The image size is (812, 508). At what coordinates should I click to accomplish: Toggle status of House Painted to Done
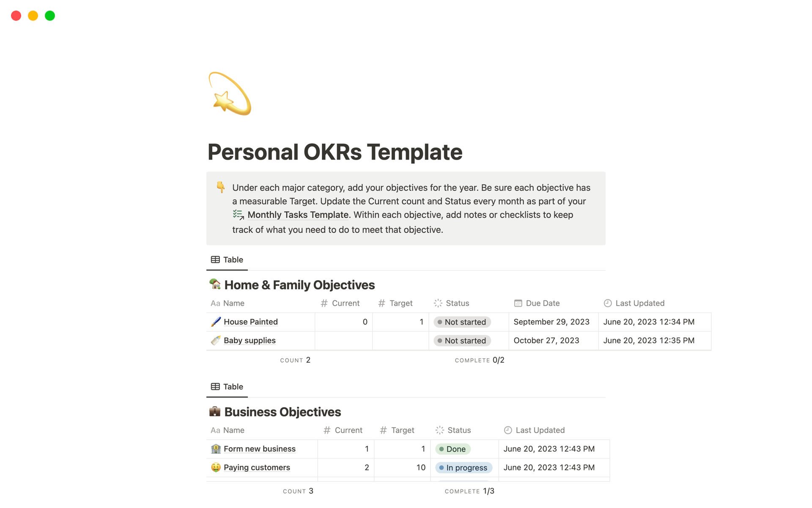pyautogui.click(x=462, y=321)
